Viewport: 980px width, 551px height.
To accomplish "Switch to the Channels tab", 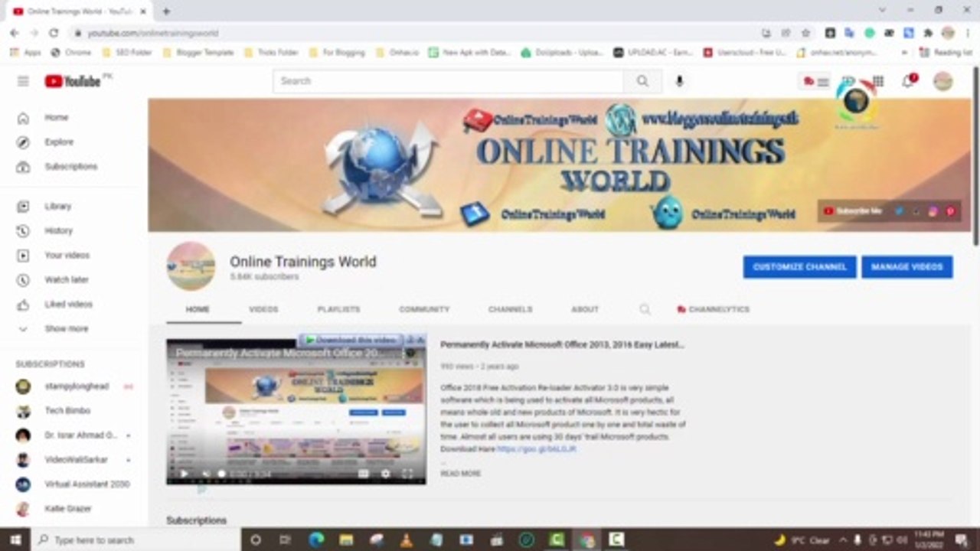I will click(510, 309).
